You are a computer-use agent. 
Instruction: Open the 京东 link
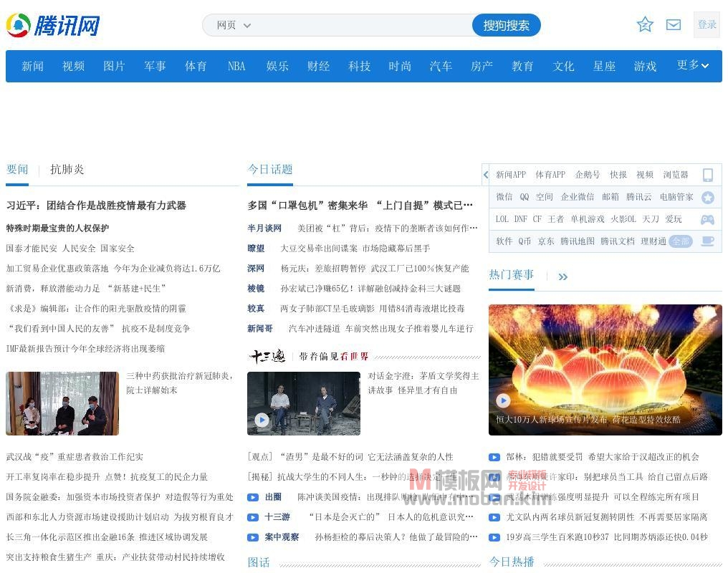(546, 241)
